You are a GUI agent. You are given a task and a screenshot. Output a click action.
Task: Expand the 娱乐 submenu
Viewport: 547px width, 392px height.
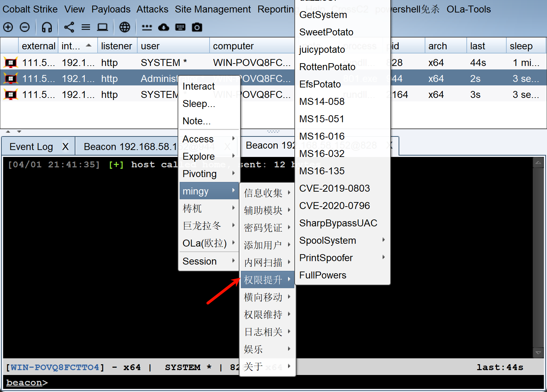(x=267, y=349)
